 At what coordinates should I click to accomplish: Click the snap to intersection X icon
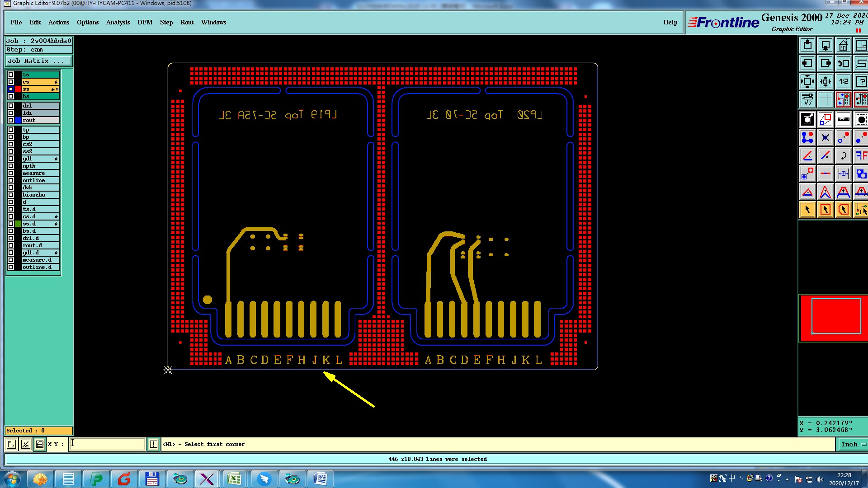[x=825, y=138]
